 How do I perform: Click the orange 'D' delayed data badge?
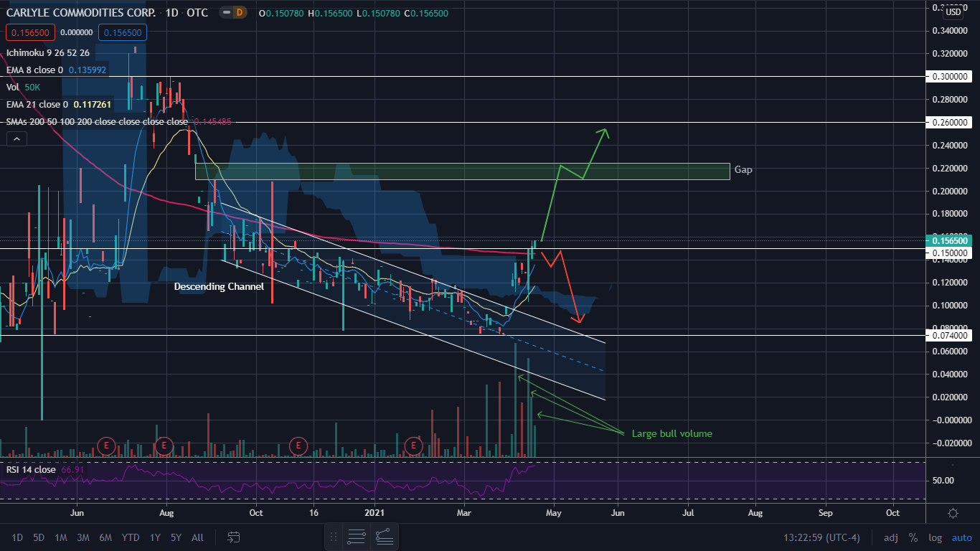pyautogui.click(x=240, y=13)
